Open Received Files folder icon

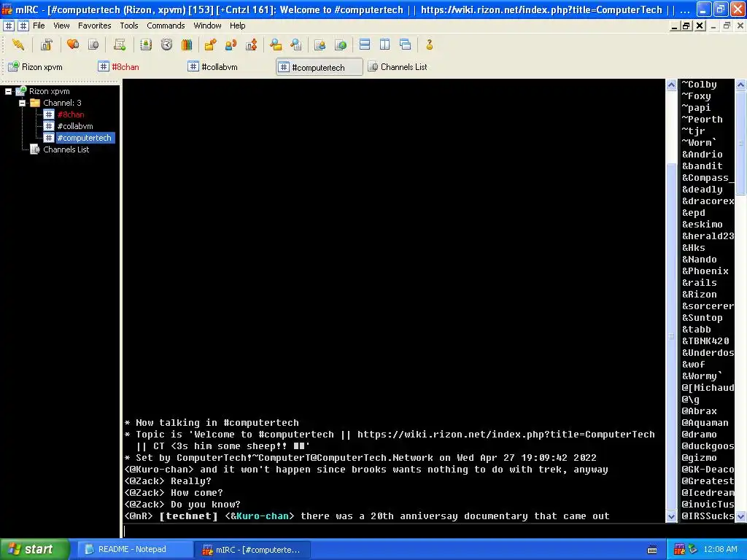(x=275, y=44)
